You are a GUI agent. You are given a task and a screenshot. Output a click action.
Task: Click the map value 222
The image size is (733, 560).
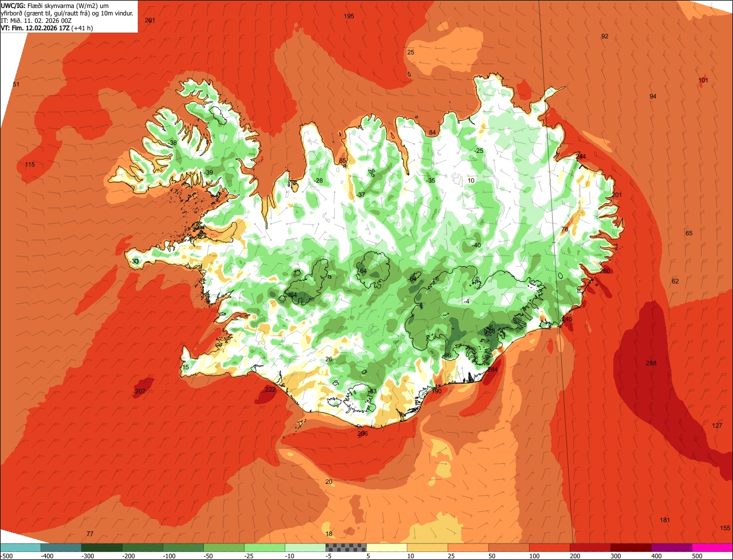[x=270, y=389]
